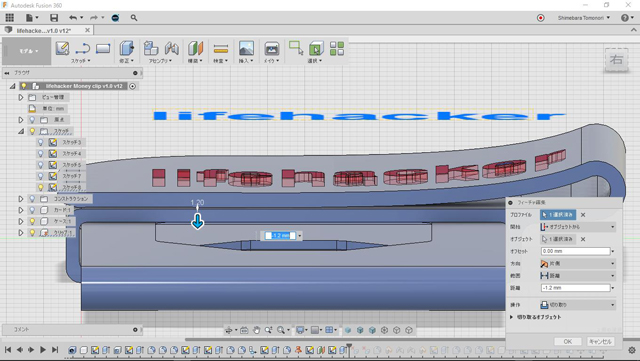
Task: Toggle visibility bulb of スケッチ7
Action: [x=40, y=176]
